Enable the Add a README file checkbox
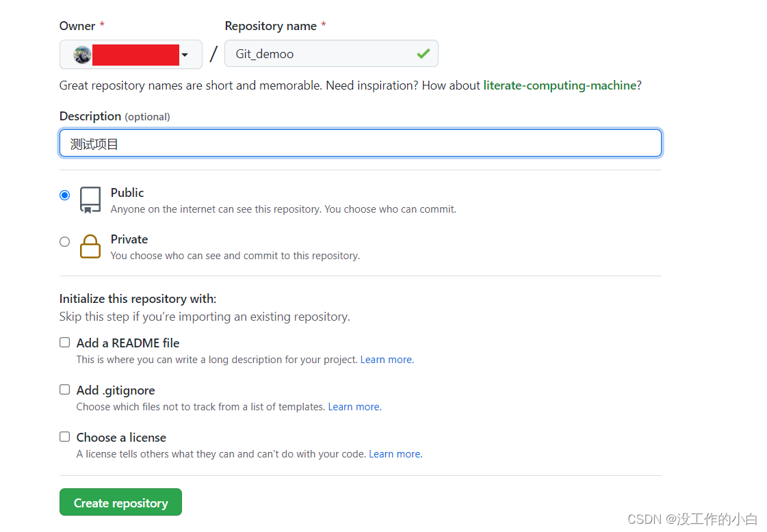This screenshot has width=767, height=532. point(64,343)
